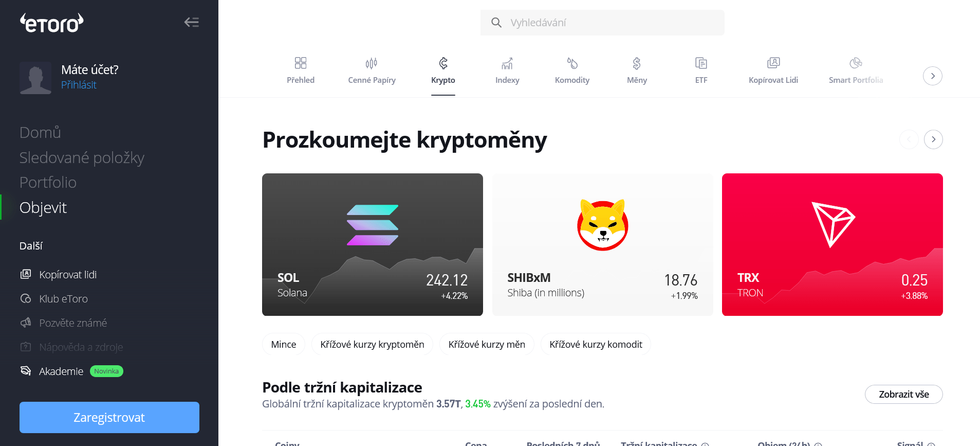Click the TRX price 0.25

click(x=914, y=280)
